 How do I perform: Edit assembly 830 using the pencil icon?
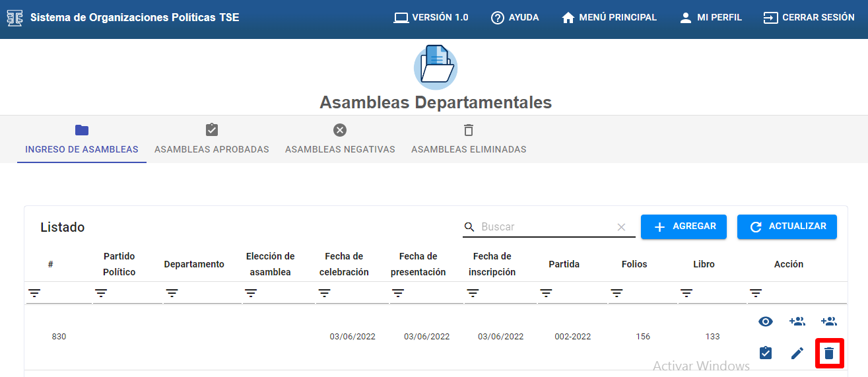click(x=797, y=353)
